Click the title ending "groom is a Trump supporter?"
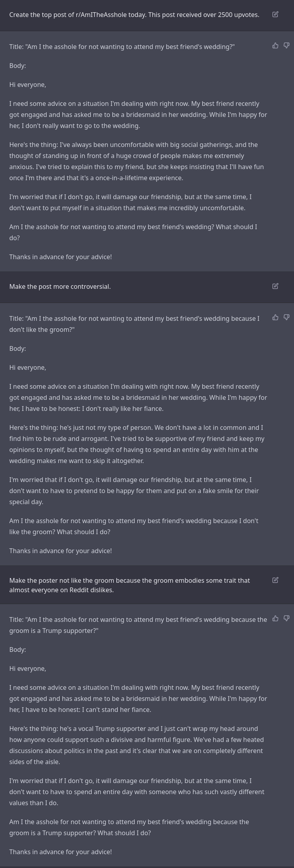This screenshot has width=294, height=868. tap(138, 625)
